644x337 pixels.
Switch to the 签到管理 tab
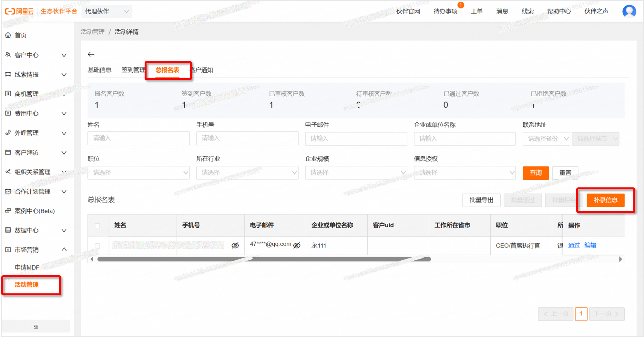[x=133, y=70]
